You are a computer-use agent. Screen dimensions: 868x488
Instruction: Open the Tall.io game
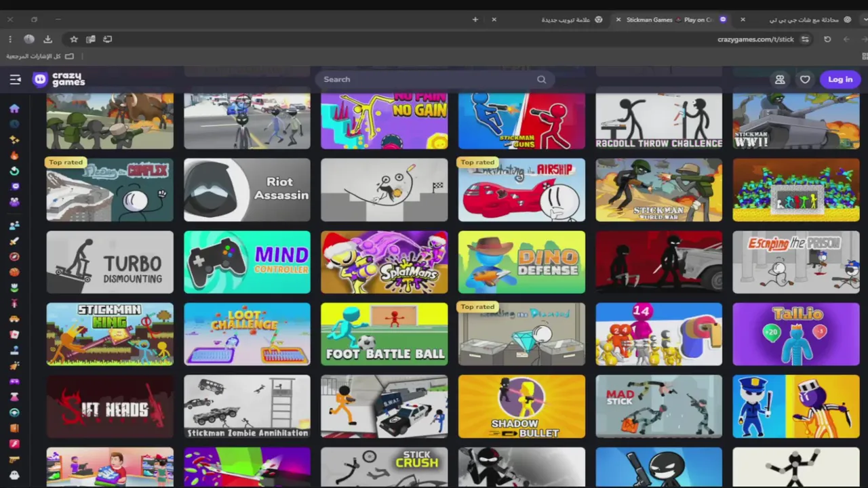pos(796,334)
